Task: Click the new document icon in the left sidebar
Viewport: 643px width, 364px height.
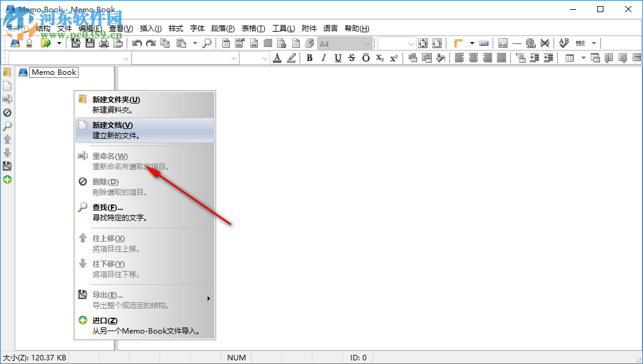Action: pyautogui.click(x=7, y=86)
